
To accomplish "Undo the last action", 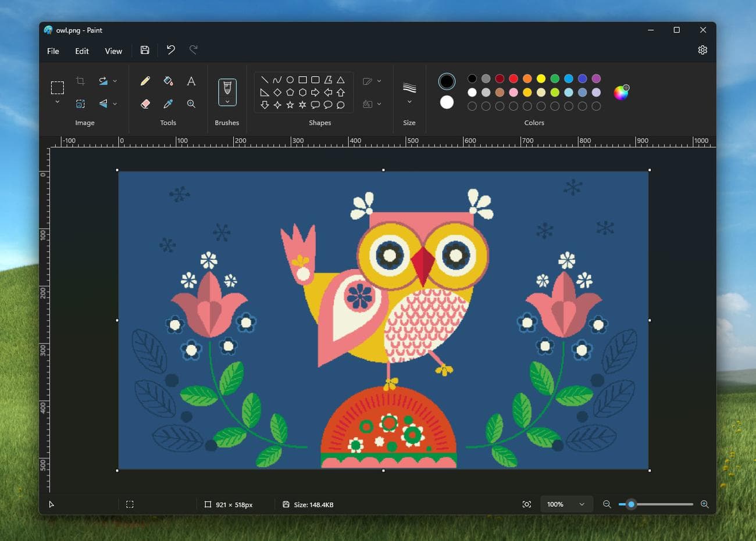I will [x=170, y=51].
